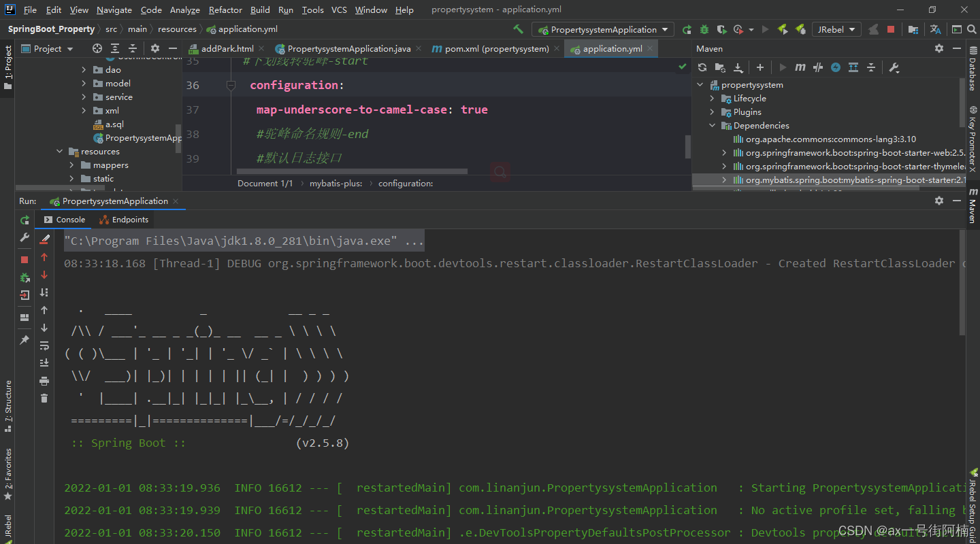This screenshot has width=980, height=544.
Task: Expand the dao folder in the project tree
Action: tap(84, 69)
